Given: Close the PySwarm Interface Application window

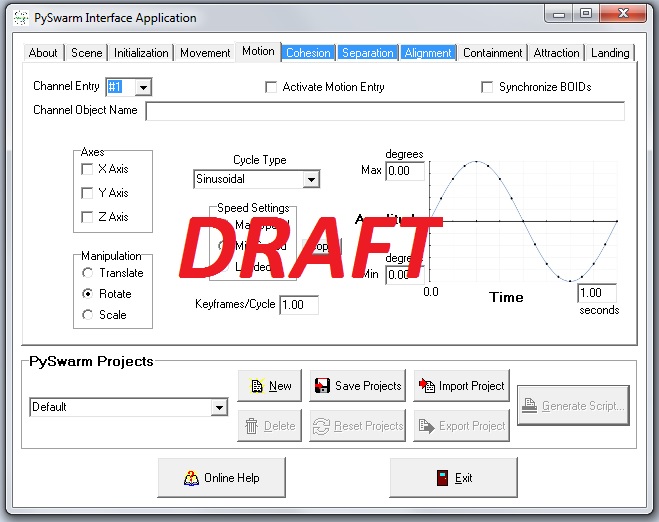Looking at the screenshot, I should click(x=623, y=14).
